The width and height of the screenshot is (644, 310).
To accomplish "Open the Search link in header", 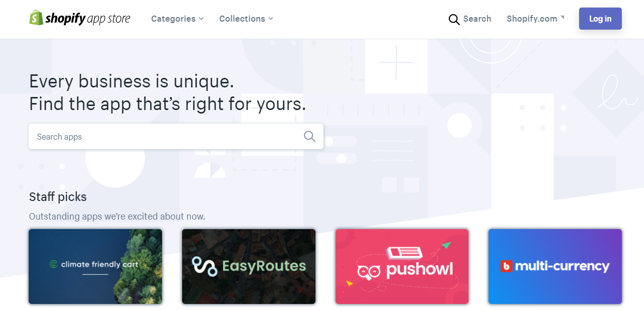I will pyautogui.click(x=470, y=19).
